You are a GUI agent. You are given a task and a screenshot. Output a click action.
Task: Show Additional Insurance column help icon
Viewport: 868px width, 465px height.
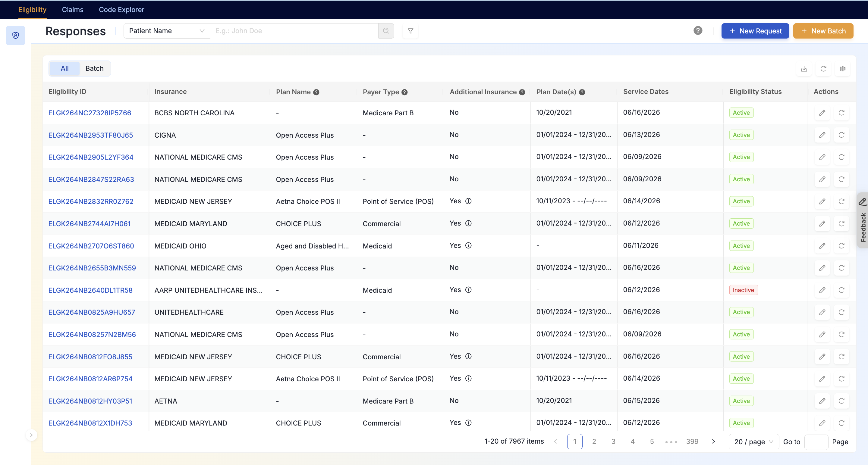(522, 92)
